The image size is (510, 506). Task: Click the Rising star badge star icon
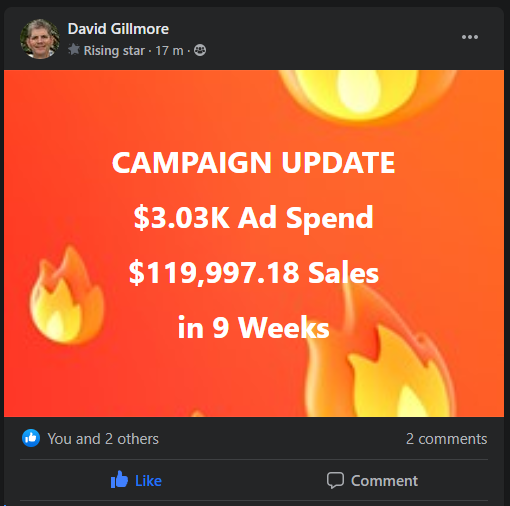pos(74,50)
